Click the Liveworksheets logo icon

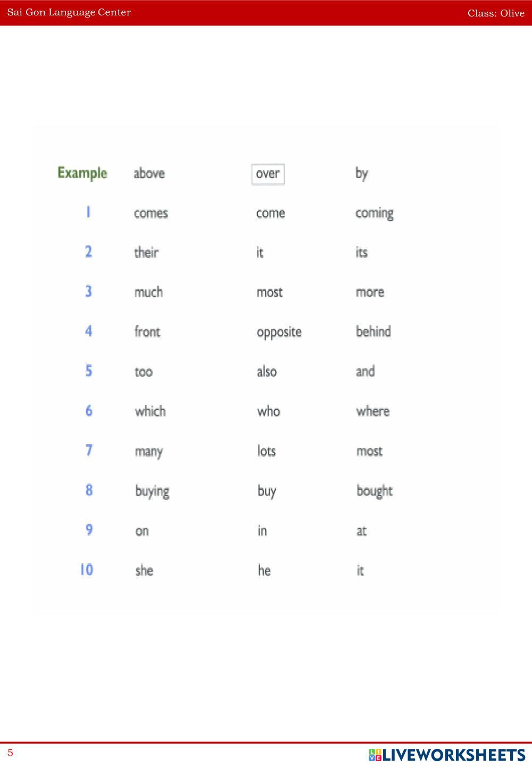pyautogui.click(x=375, y=755)
